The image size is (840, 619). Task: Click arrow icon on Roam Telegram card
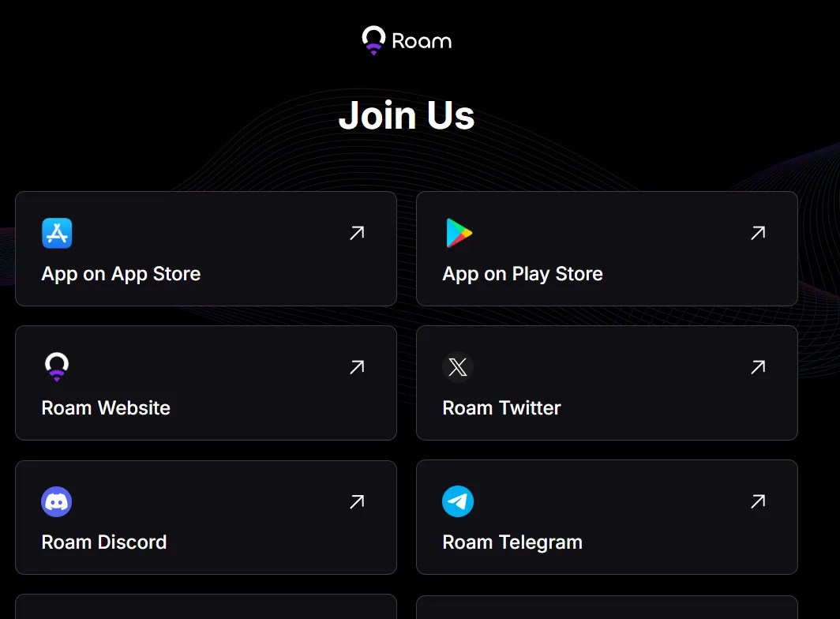[758, 501]
